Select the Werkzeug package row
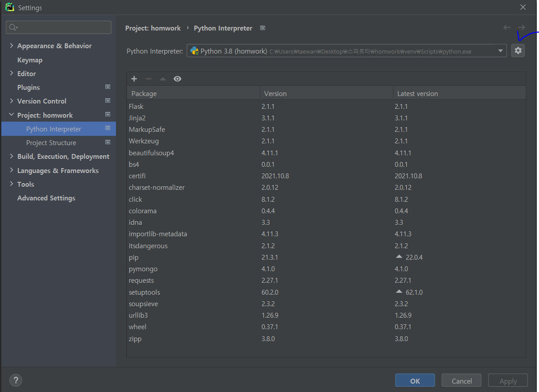The image size is (539, 392). [326, 141]
